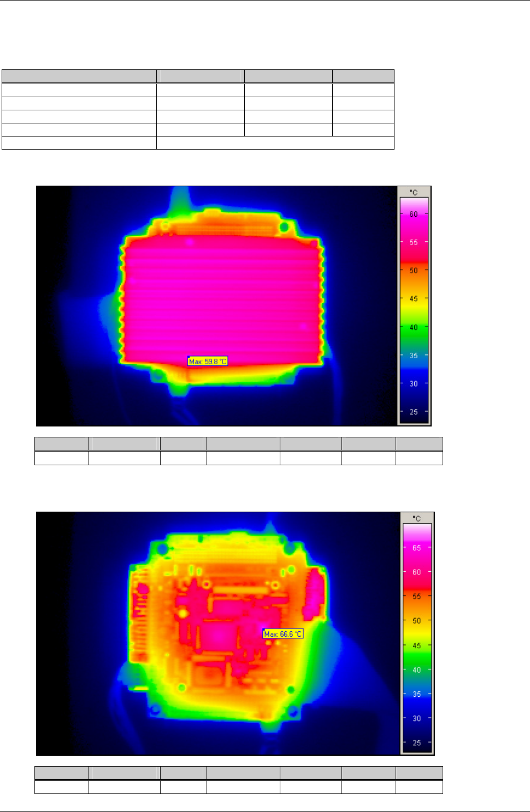530x812 pixels.
Task: Select the thermal image with 66.6 °C maximum
Action: [219, 633]
